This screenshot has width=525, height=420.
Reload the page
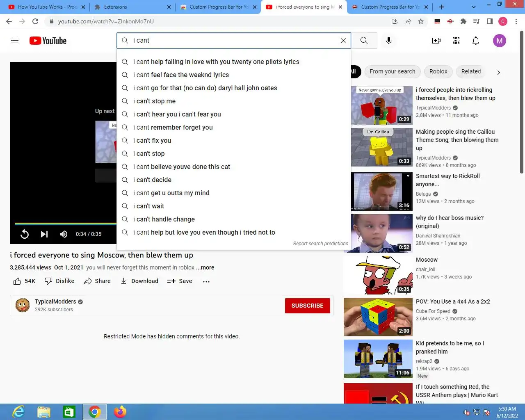[x=35, y=21]
